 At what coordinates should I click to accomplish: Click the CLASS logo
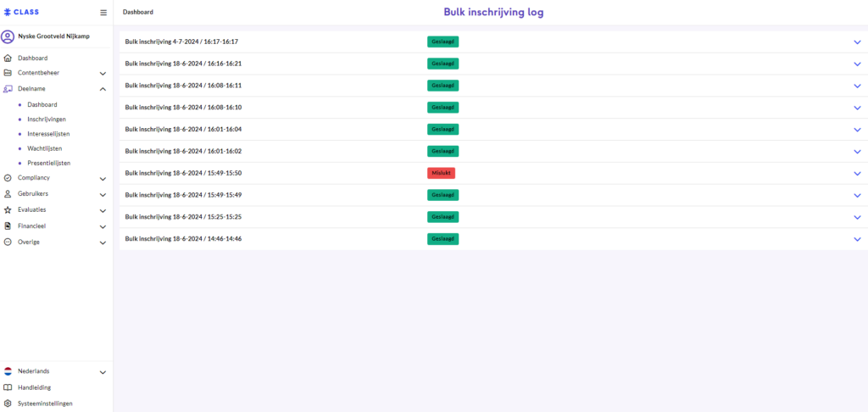(x=21, y=13)
